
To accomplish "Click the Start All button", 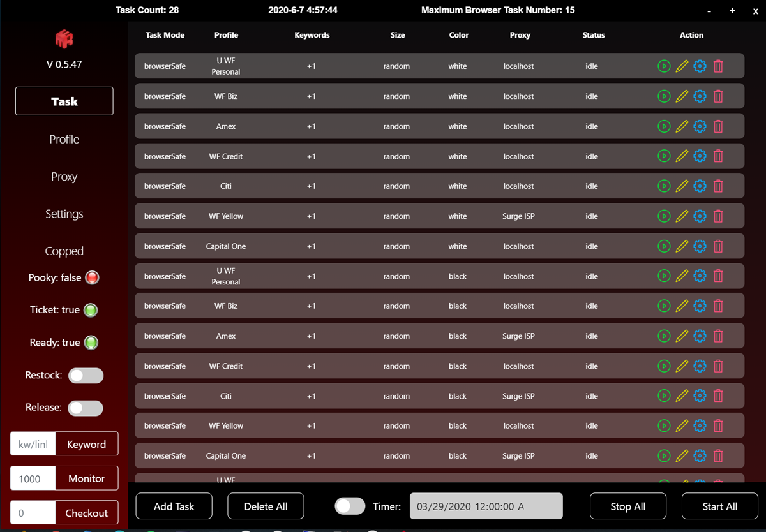I will (719, 506).
